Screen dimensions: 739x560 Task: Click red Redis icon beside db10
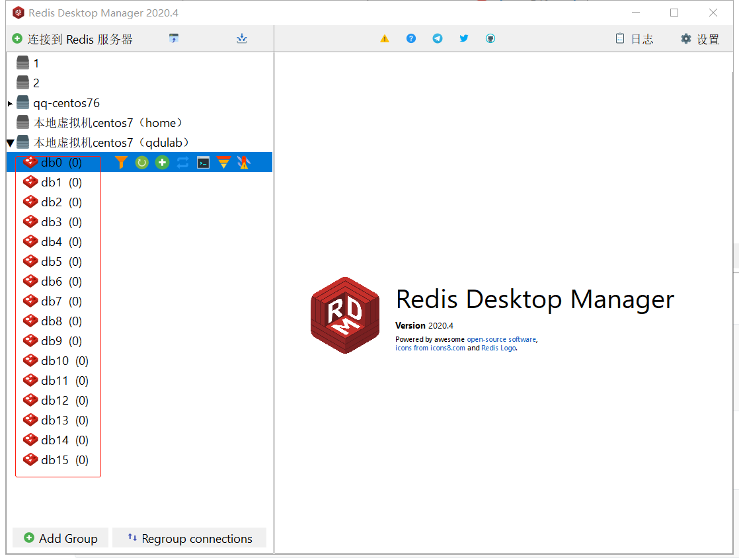[x=30, y=360]
